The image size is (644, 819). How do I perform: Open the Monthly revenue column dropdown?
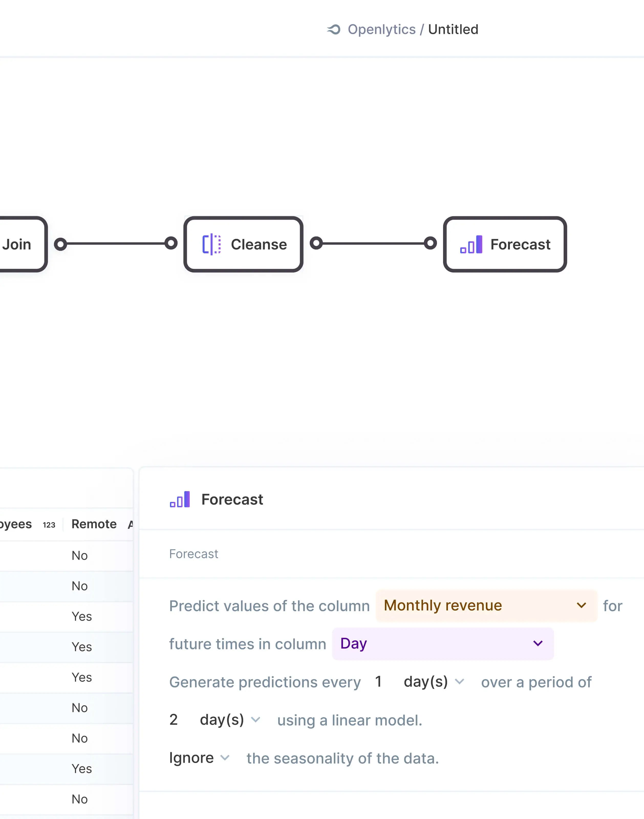pos(486,606)
